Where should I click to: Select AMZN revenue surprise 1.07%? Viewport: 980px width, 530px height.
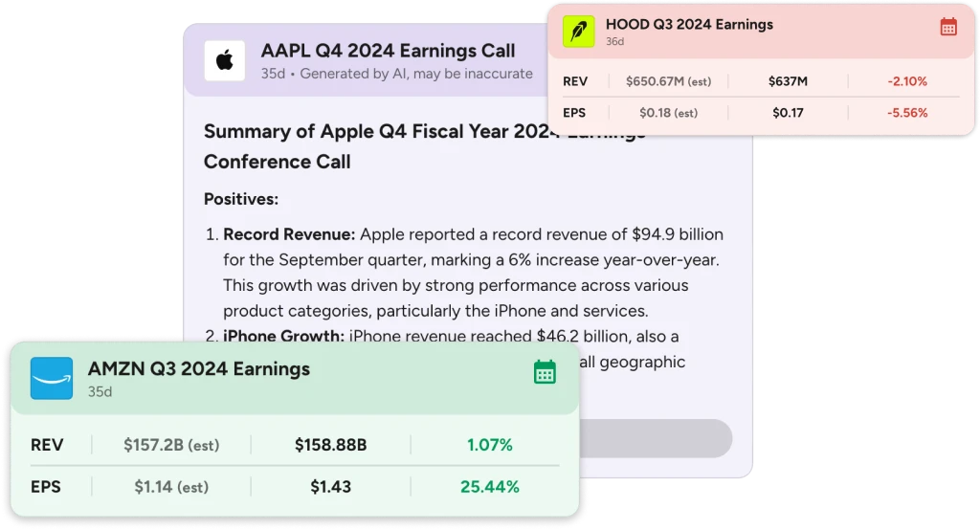pyautogui.click(x=490, y=445)
